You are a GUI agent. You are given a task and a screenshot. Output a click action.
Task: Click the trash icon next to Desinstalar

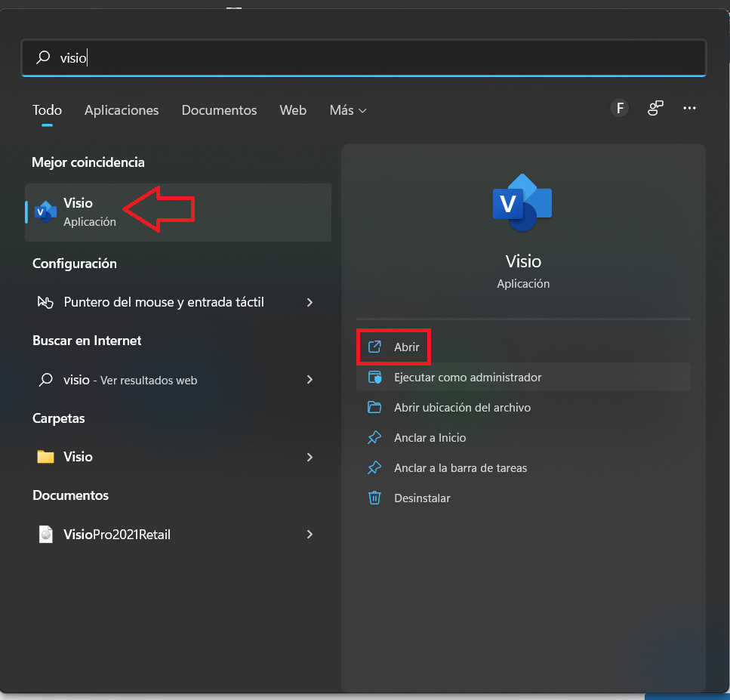(374, 498)
